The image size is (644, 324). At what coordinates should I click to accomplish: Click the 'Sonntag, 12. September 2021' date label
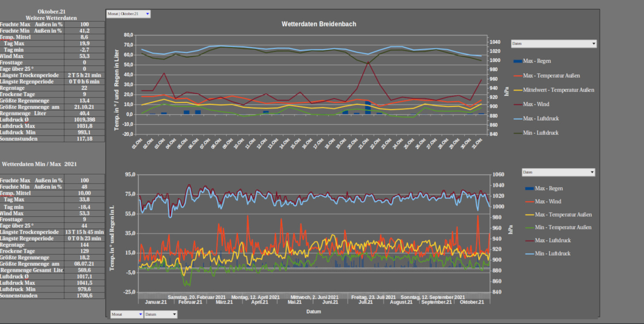(433, 297)
